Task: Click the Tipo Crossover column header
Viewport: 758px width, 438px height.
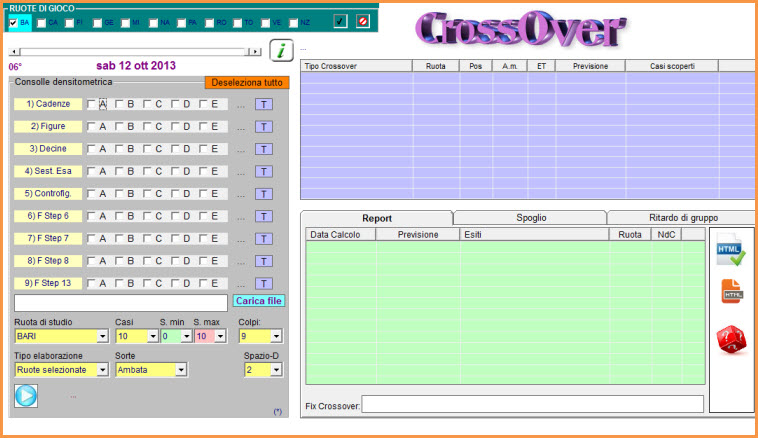Action: tap(357, 66)
